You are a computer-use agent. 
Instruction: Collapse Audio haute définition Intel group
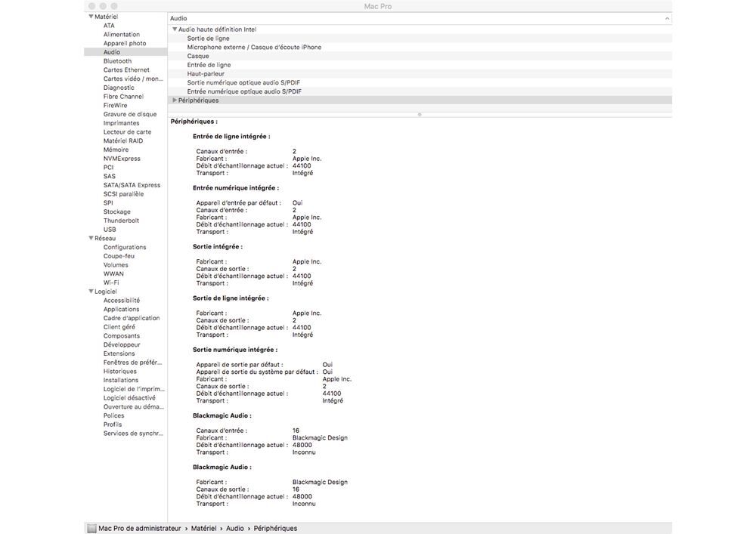(x=175, y=29)
